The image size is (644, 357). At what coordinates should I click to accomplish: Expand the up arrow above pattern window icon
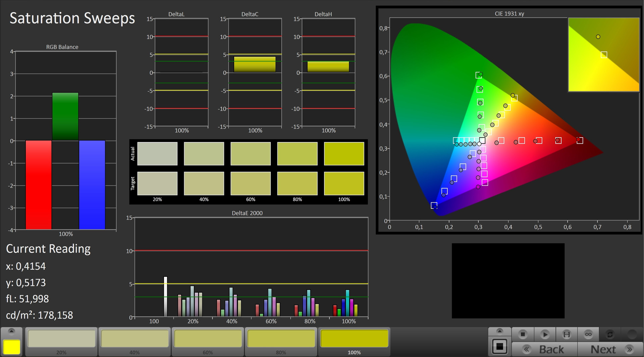499,331
